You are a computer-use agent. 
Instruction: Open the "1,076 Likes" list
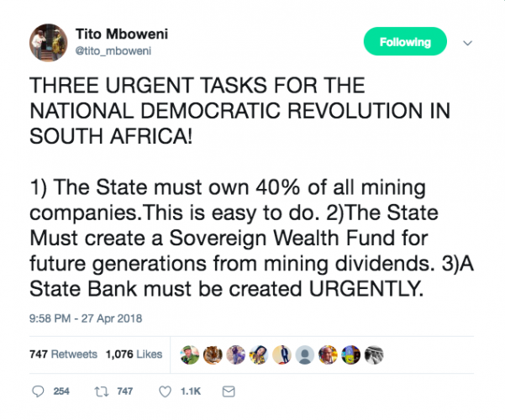pos(133,354)
